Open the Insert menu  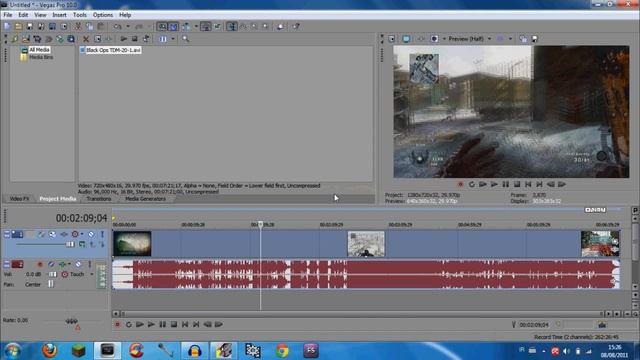click(59, 15)
